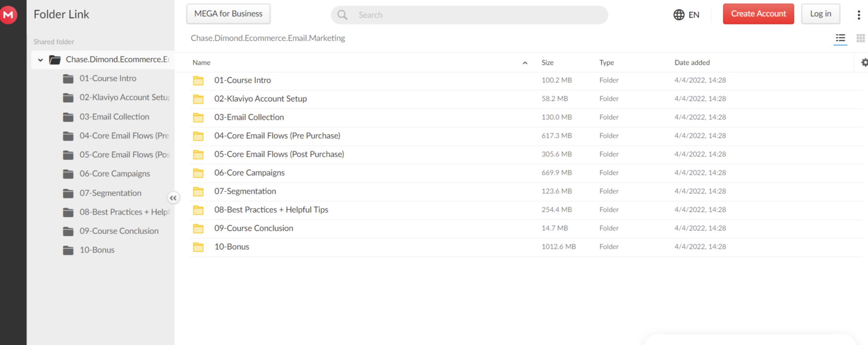Click the 669.9 MB size cell
This screenshot has height=345, width=868.
coord(557,172)
